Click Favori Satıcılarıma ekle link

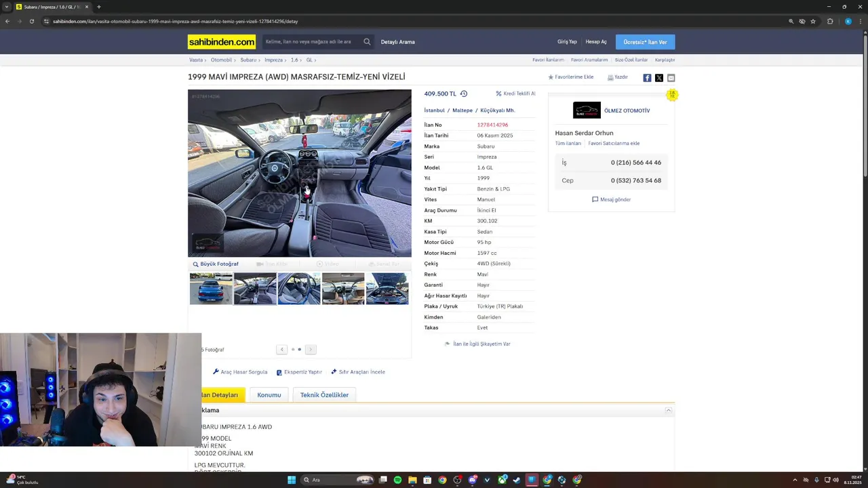click(x=614, y=144)
